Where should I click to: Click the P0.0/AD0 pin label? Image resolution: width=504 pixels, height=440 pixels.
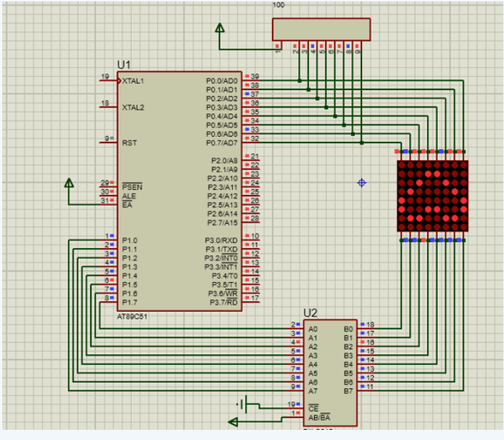(x=222, y=81)
